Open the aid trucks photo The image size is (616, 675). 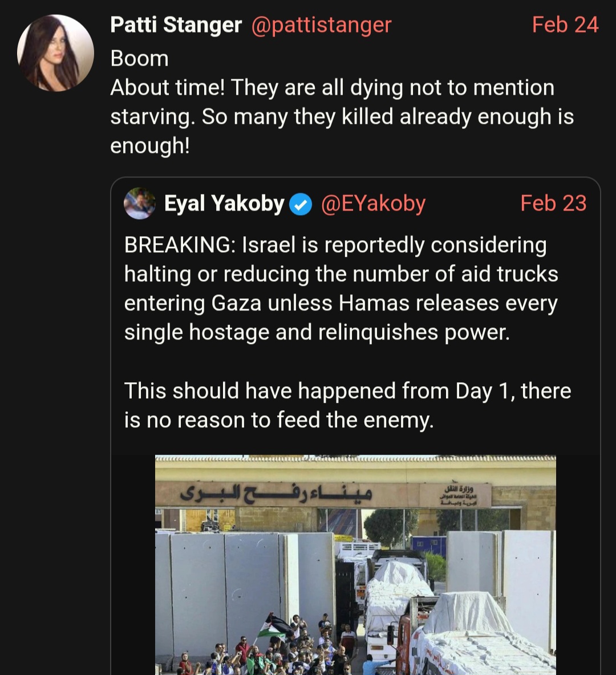pyautogui.click(x=355, y=565)
